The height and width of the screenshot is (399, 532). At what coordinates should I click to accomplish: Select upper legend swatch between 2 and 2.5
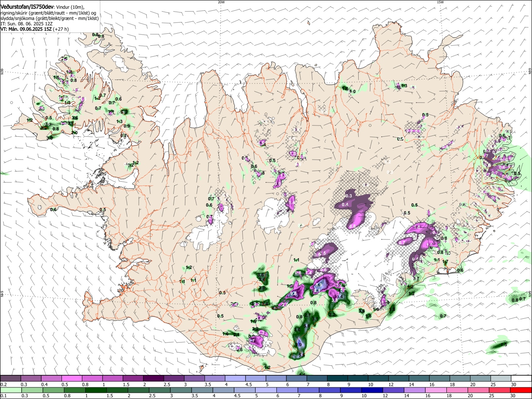tap(153, 379)
